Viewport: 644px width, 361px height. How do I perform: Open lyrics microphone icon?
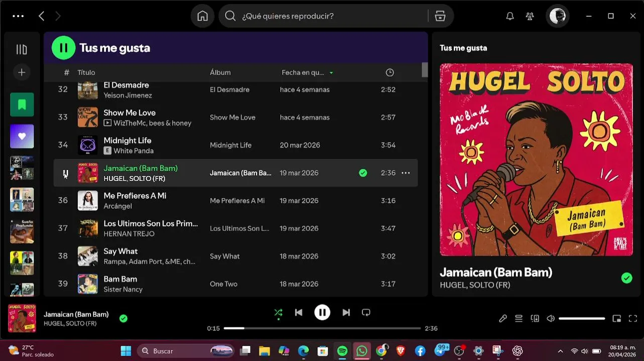(x=503, y=318)
